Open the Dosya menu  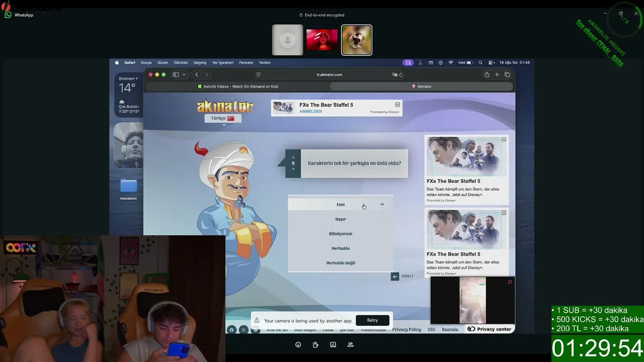pos(146,63)
